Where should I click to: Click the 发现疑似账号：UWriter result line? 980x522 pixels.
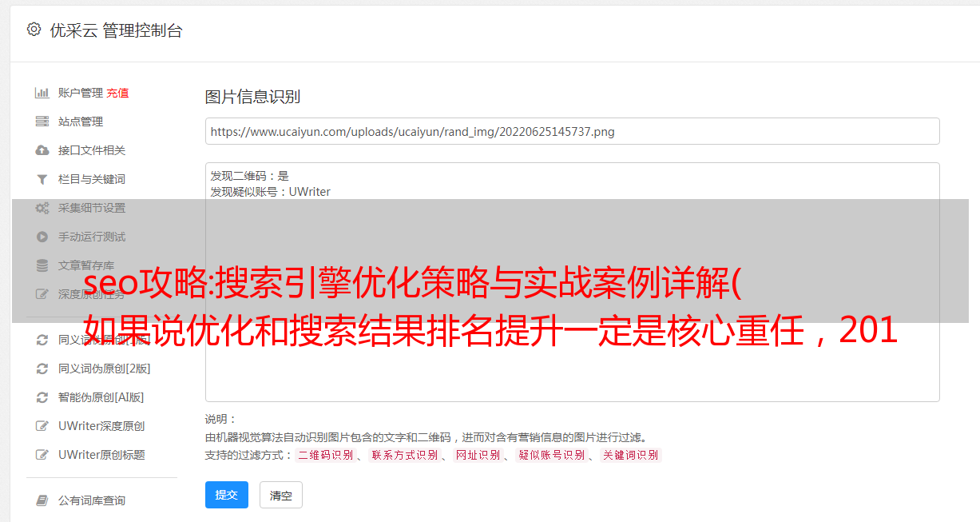pos(271,192)
